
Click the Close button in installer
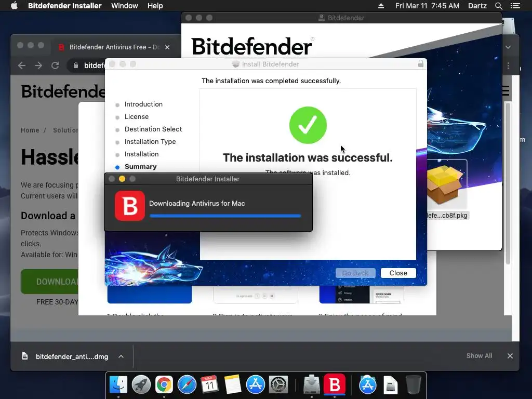pos(398,273)
